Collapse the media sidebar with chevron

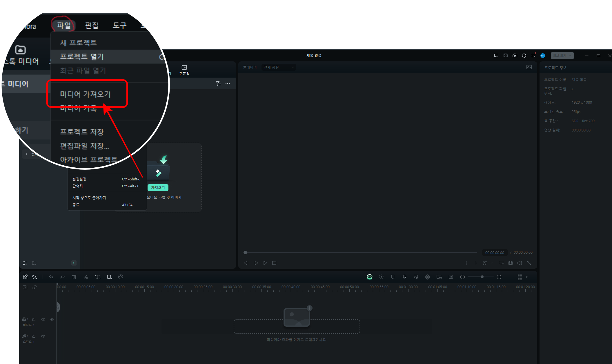tap(74, 263)
